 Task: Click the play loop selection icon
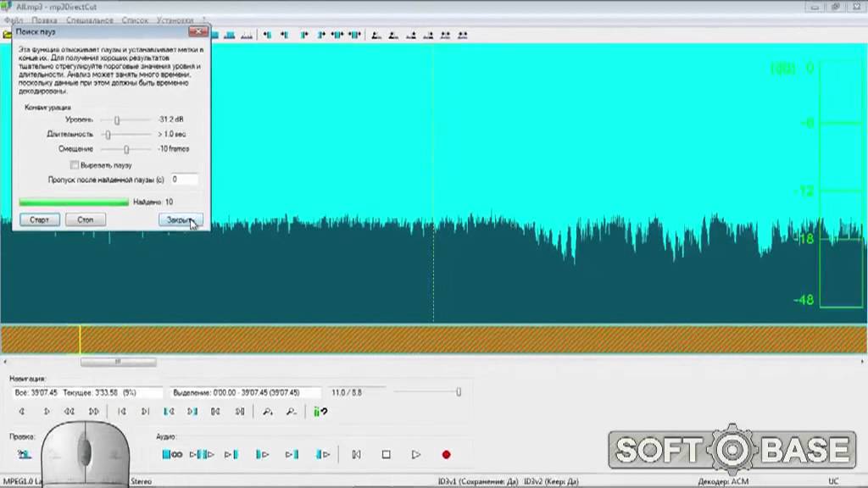(x=172, y=455)
